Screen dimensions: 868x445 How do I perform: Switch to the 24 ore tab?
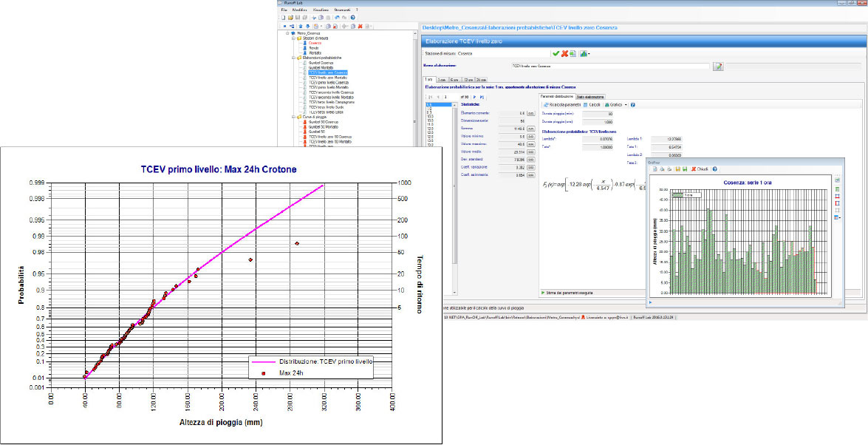coord(480,78)
